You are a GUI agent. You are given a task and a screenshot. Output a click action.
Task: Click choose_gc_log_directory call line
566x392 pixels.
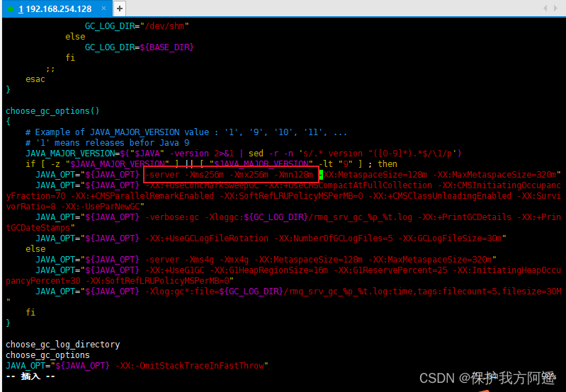(63, 345)
